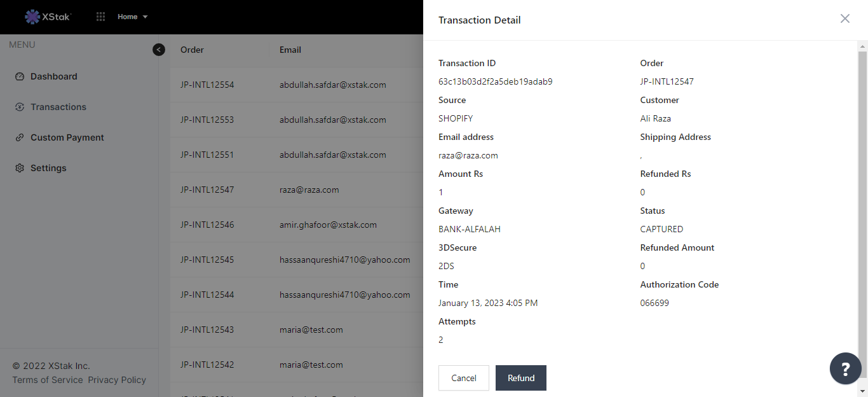Viewport: 868px width, 397px height.
Task: Click the Transactions sidebar icon
Action: pos(20,107)
